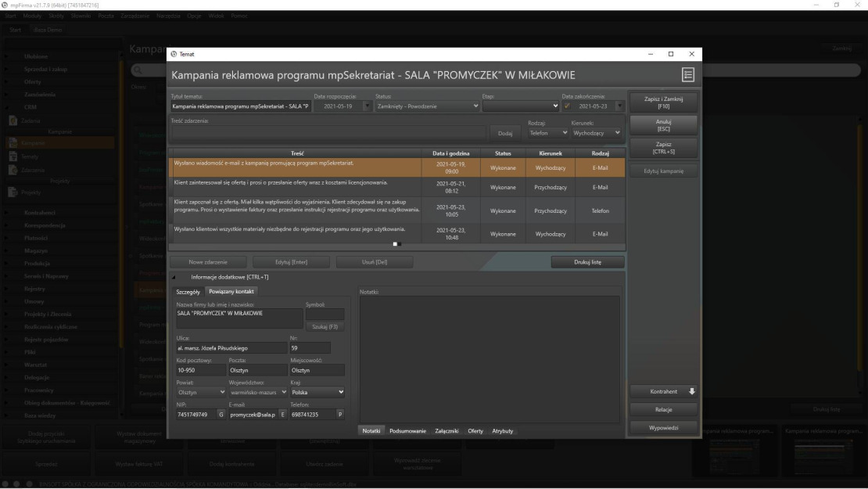Image resolution: width=868 pixels, height=489 pixels.
Task: Click the down arrow icon on the Kontrahent button
Action: click(x=691, y=391)
